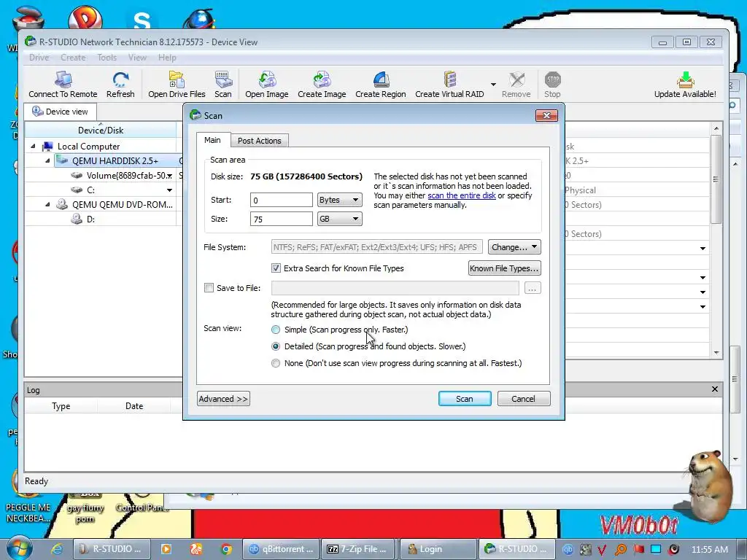Expand options with Advanced >> button
The width and height of the screenshot is (747, 560).
[223, 399]
